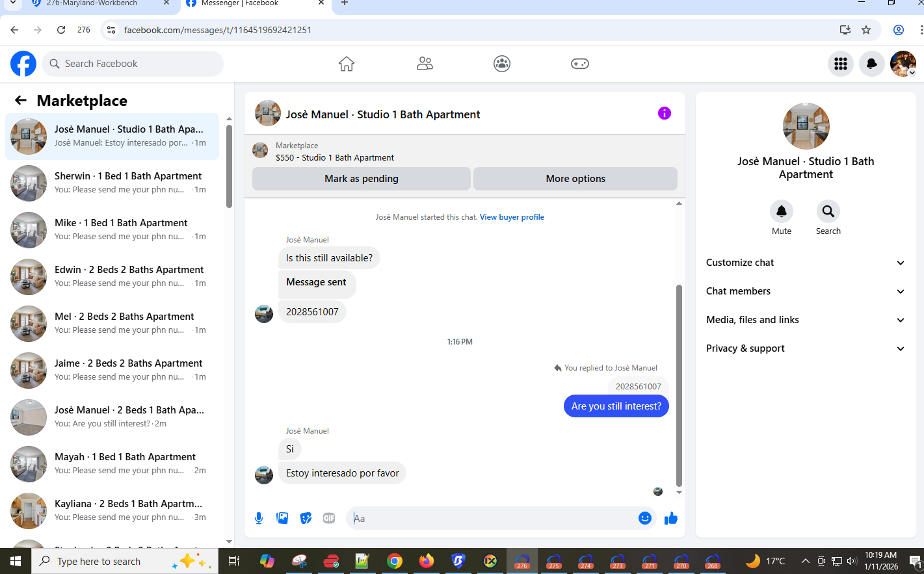Select Josè Manuel Studio 1 Bath conversation

[x=112, y=137]
